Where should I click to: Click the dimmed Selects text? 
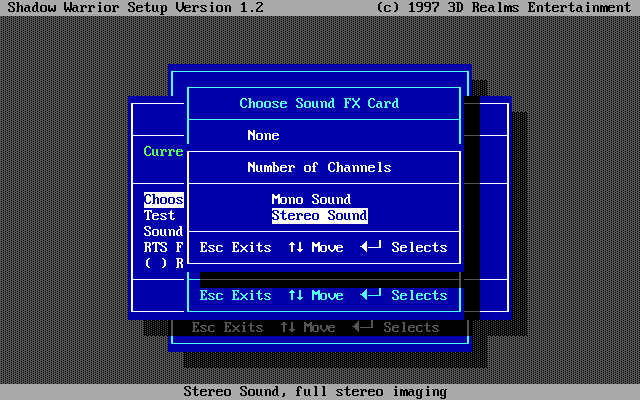click(411, 327)
